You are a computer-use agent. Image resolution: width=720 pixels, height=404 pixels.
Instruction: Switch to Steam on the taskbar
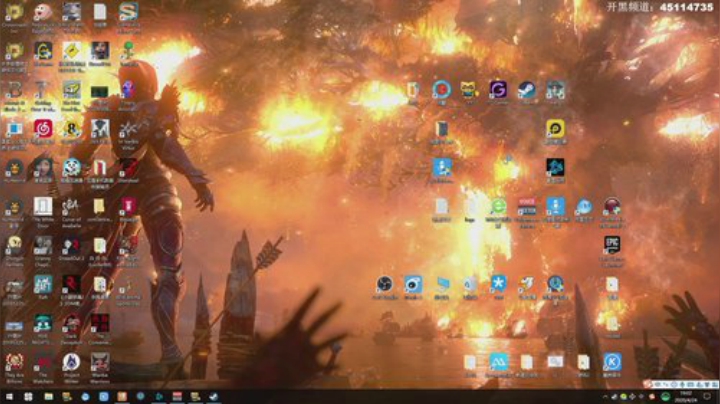(214, 396)
